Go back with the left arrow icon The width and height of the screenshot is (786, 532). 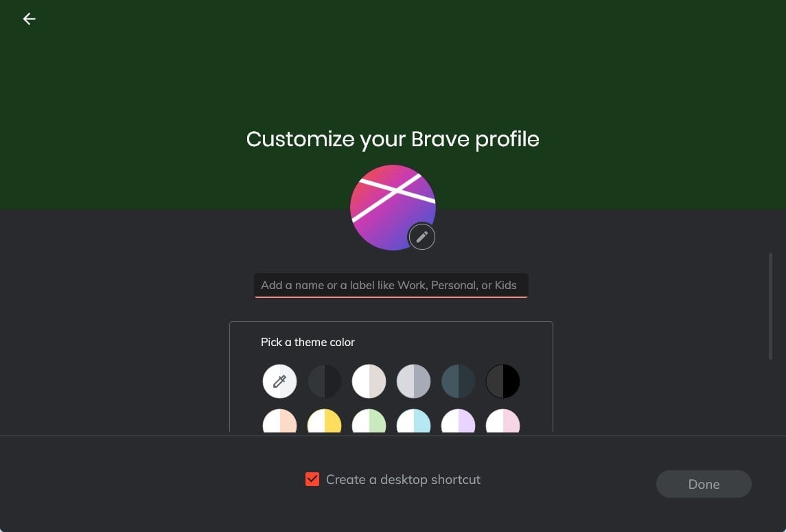coord(29,19)
